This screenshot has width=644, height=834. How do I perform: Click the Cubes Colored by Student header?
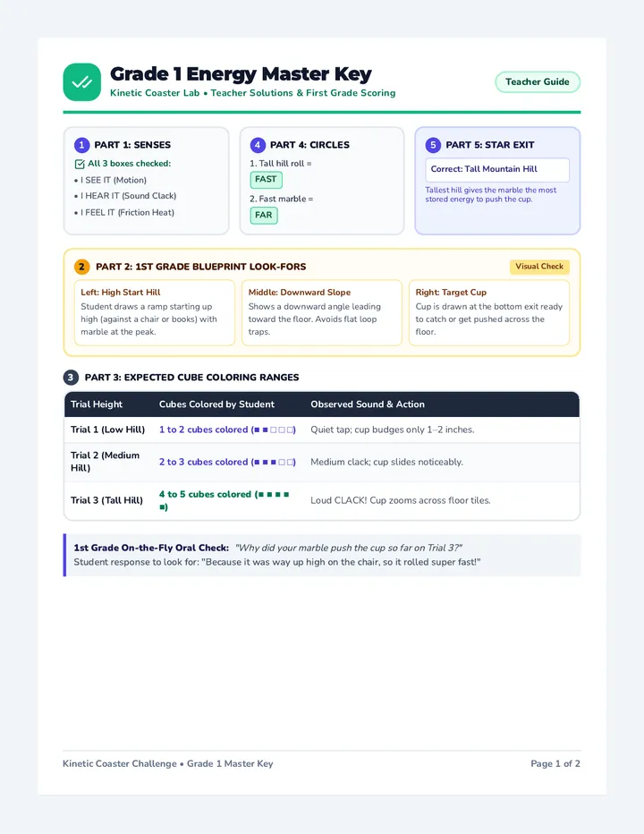pos(217,404)
